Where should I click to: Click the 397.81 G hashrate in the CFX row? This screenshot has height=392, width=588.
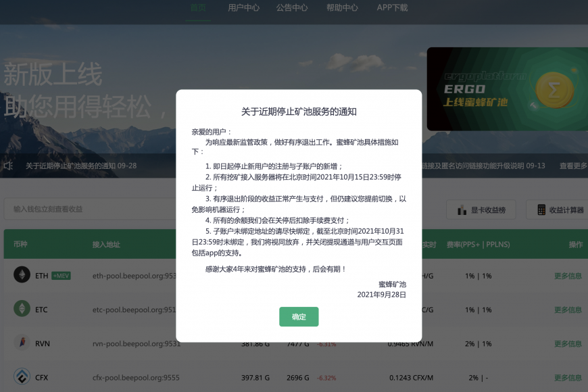click(x=255, y=378)
